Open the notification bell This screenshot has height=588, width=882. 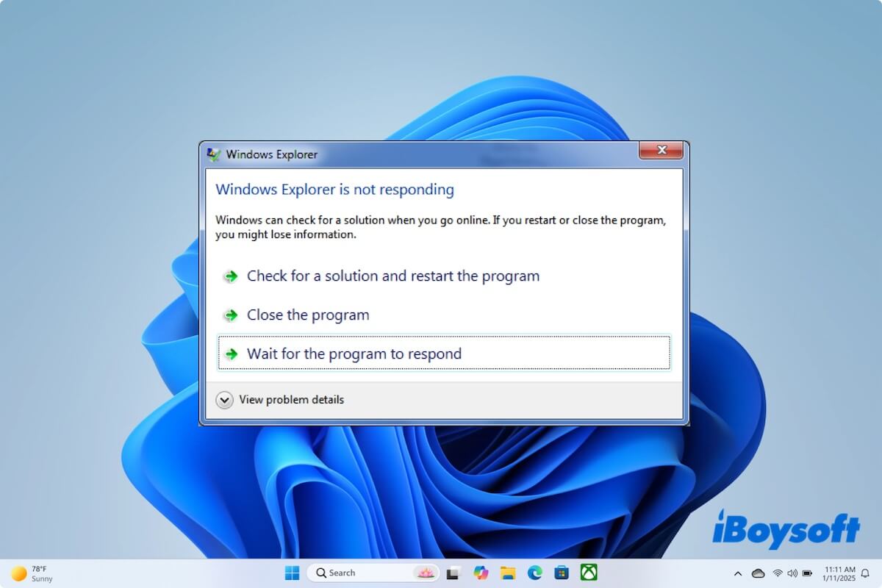pyautogui.click(x=865, y=573)
